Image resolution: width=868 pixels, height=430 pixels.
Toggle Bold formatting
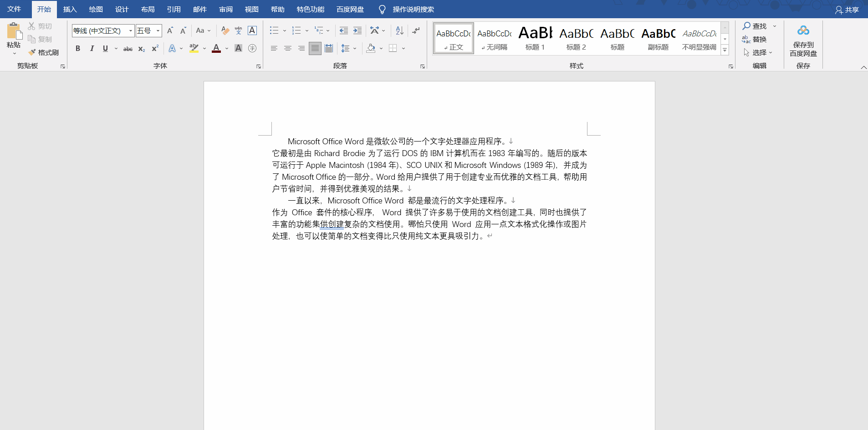coord(78,48)
